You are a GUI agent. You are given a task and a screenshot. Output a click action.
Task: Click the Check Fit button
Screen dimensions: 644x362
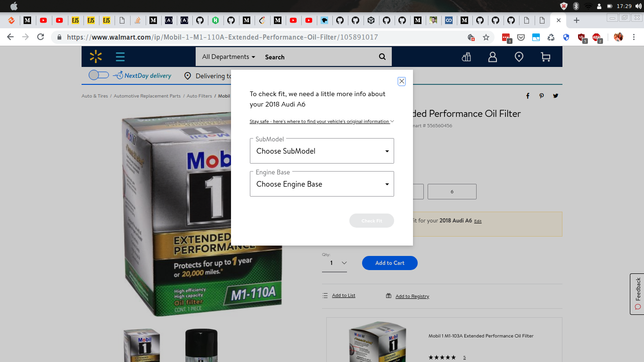pyautogui.click(x=372, y=221)
